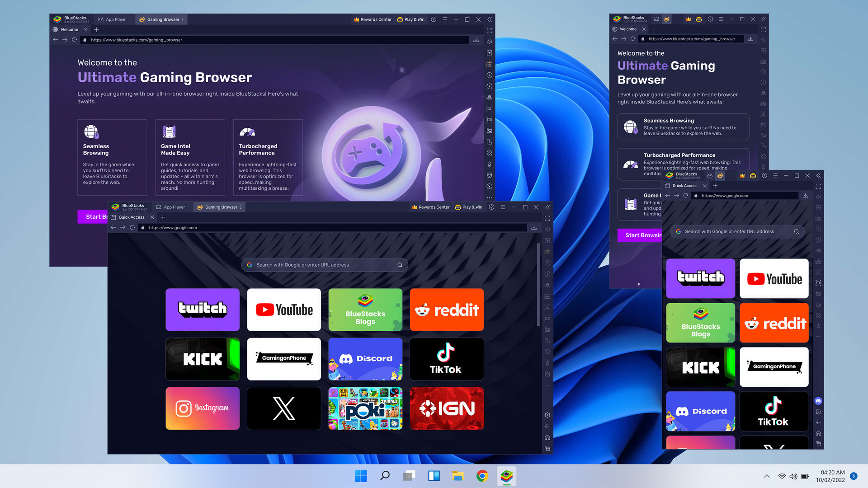This screenshot has height=488, width=868.
Task: Open downloads in the center Quick Access window
Action: 534,227
